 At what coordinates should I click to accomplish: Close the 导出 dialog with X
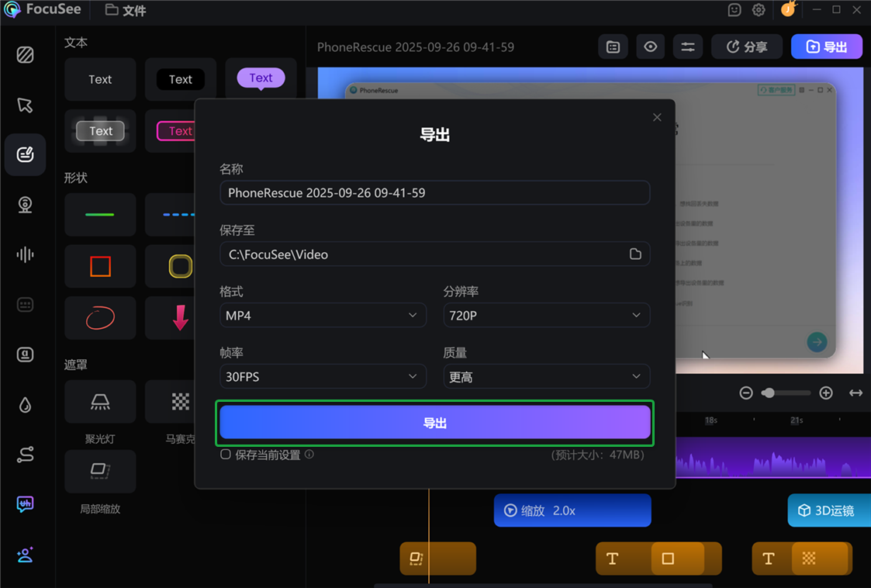[x=657, y=117]
